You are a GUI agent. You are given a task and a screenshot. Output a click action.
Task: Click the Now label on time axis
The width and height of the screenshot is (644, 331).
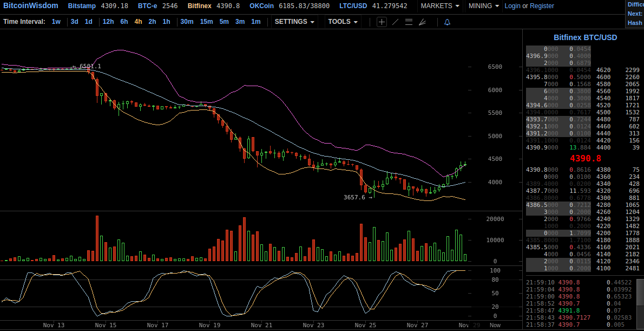(x=495, y=325)
